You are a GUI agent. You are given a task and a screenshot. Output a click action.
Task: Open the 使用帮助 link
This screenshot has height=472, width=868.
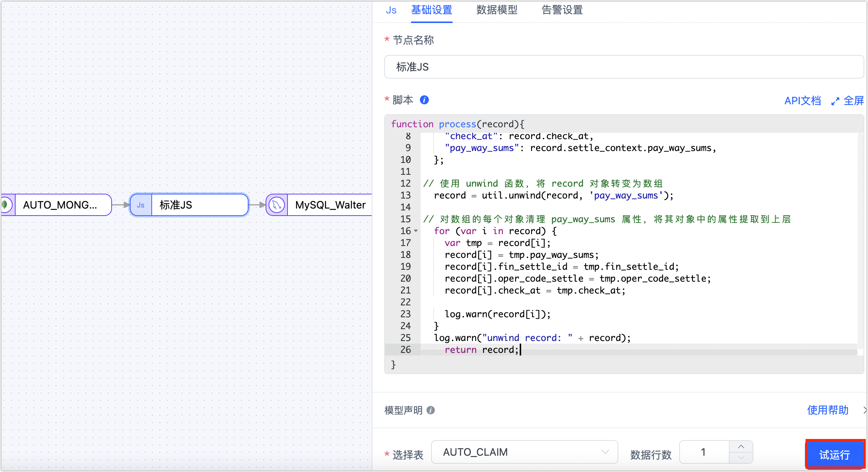(x=828, y=410)
